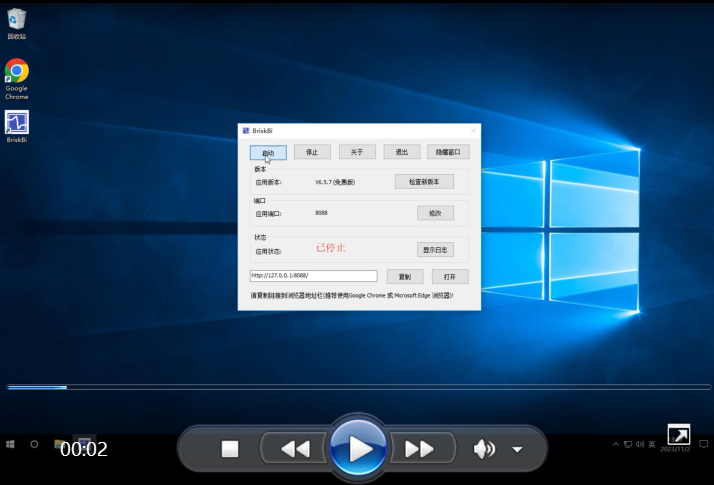
Task: Click the 启动 (Start) button in BriskBi
Action: (268, 153)
